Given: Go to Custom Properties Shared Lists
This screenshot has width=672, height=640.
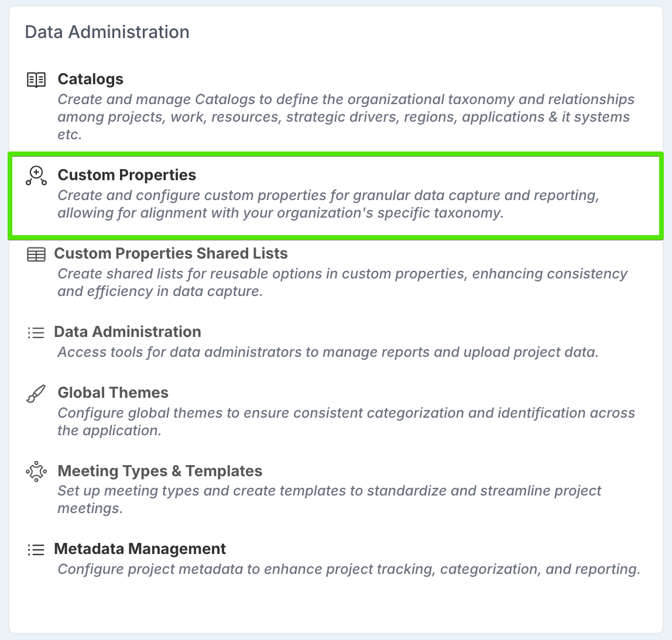Looking at the screenshot, I should (170, 253).
